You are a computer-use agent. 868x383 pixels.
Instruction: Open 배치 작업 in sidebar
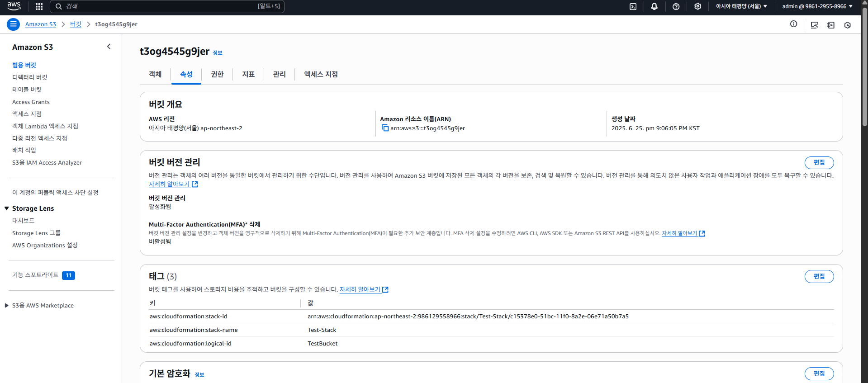[x=24, y=150]
